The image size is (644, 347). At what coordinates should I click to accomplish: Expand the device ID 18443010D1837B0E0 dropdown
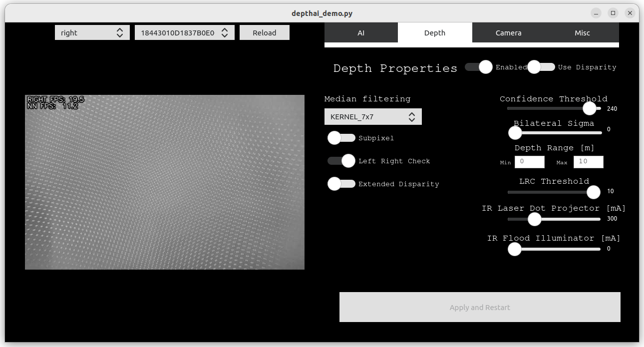pyautogui.click(x=184, y=32)
